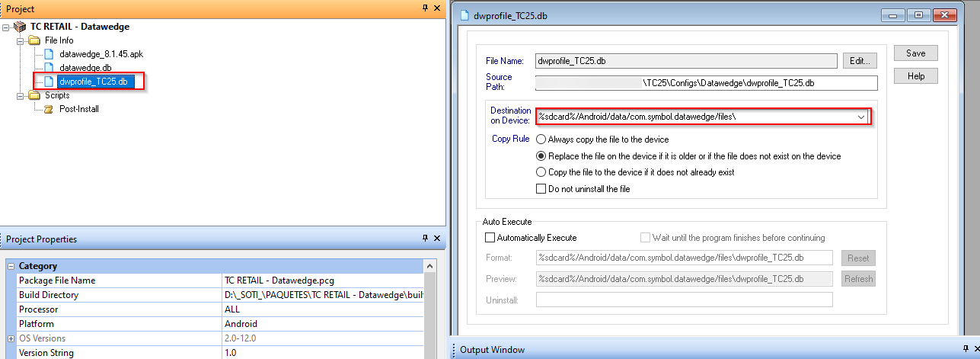Close the Project panel
The width and height of the screenshot is (980, 359).
click(x=437, y=8)
